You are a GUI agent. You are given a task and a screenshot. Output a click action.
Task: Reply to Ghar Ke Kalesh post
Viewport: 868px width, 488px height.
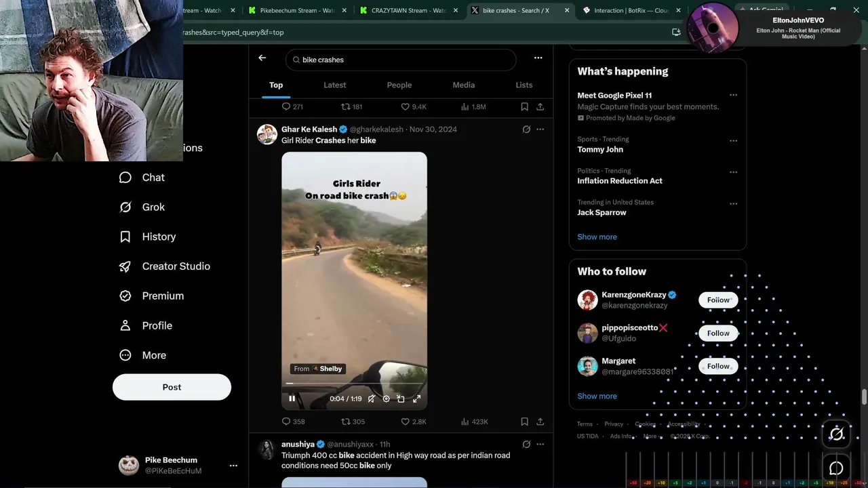pyautogui.click(x=293, y=422)
